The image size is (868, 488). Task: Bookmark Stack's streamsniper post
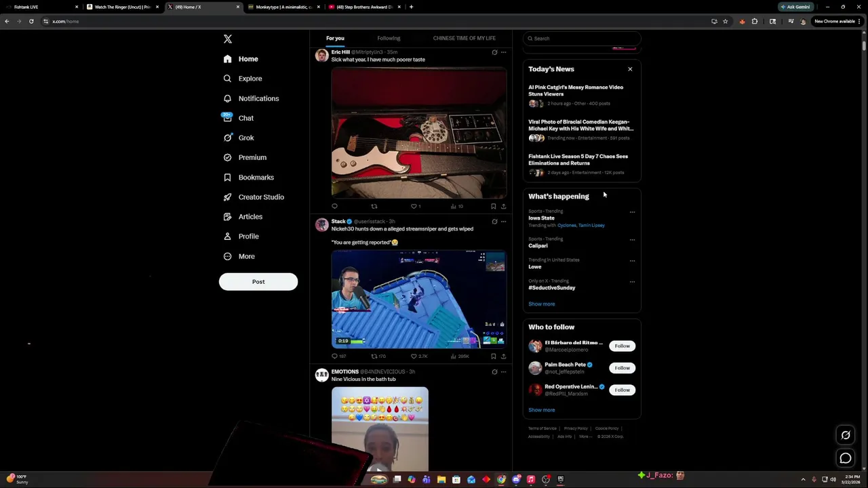click(493, 356)
